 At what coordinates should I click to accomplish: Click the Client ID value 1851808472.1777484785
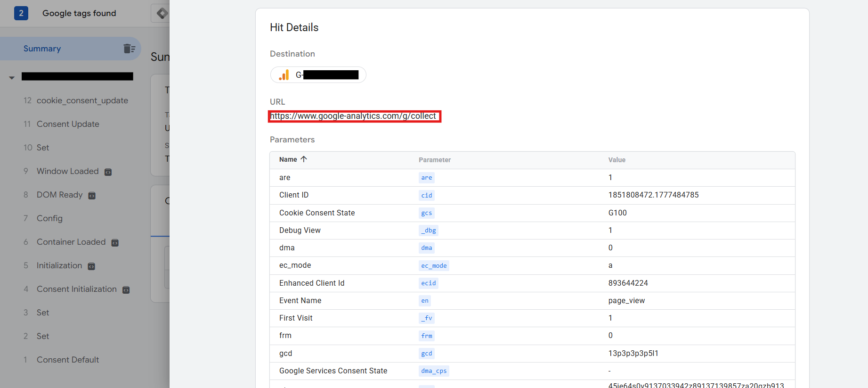tap(653, 195)
